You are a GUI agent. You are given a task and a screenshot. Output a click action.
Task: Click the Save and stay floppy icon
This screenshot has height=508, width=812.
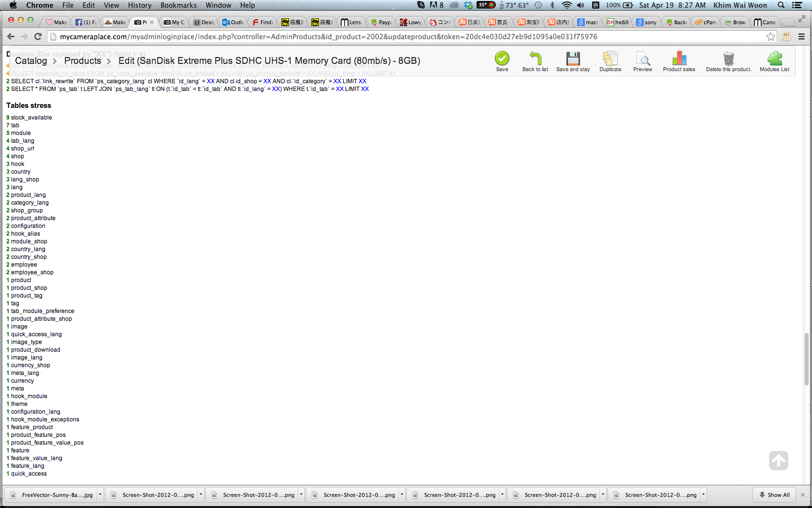[x=573, y=58]
